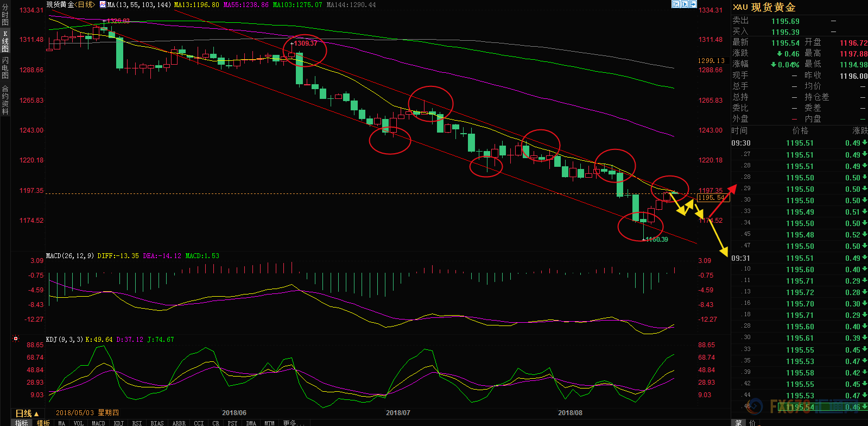Click the 1326.93 high marker on chart
868x426 pixels.
point(118,21)
